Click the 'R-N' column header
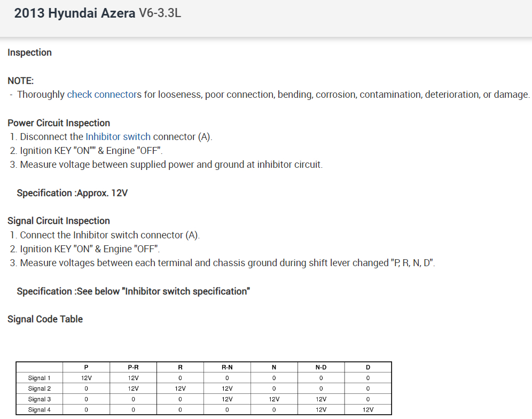Image resolution: width=532 pixels, height=419 pixels. [227, 367]
